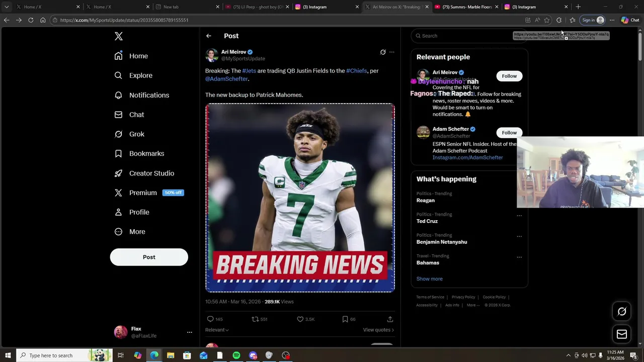The image size is (644, 362).
Task: Click Ari Meirov's profile avatar on post
Action: (x=212, y=55)
